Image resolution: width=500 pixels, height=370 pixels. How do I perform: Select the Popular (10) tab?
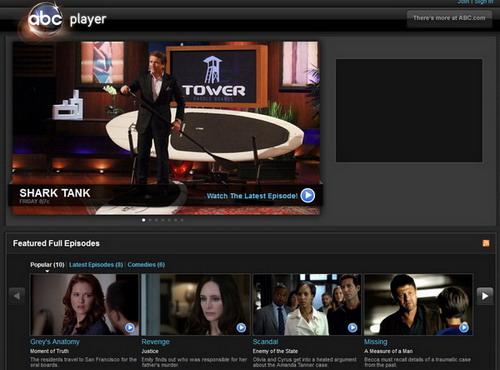(x=47, y=265)
